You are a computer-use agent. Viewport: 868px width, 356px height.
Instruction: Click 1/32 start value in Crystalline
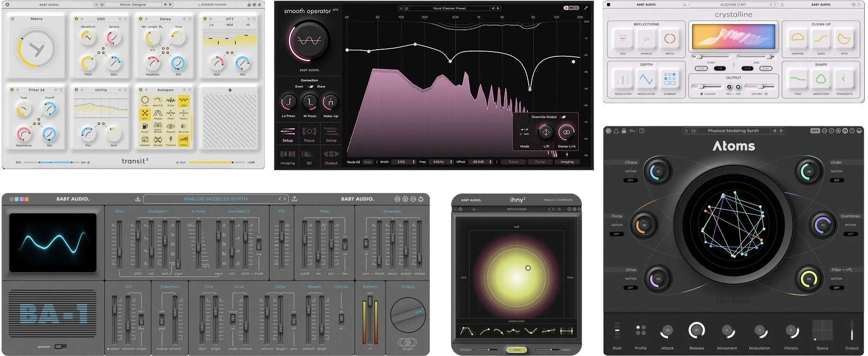click(x=720, y=69)
